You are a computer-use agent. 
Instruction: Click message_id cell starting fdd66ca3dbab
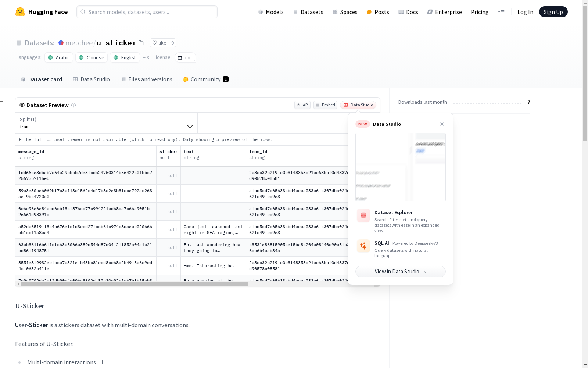click(x=86, y=176)
